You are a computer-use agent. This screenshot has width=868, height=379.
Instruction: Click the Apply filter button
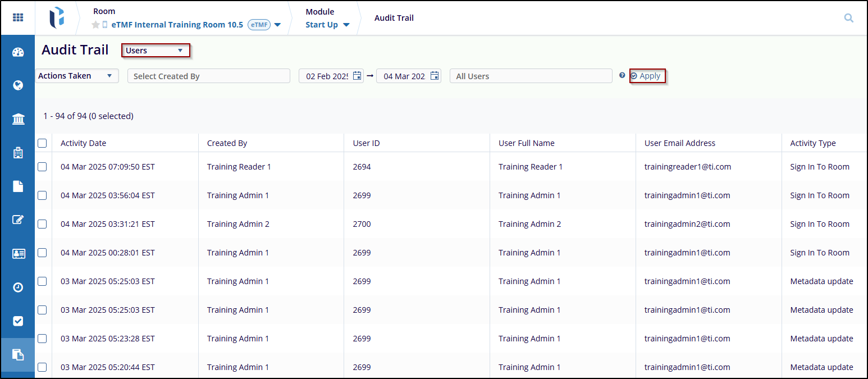click(x=647, y=76)
